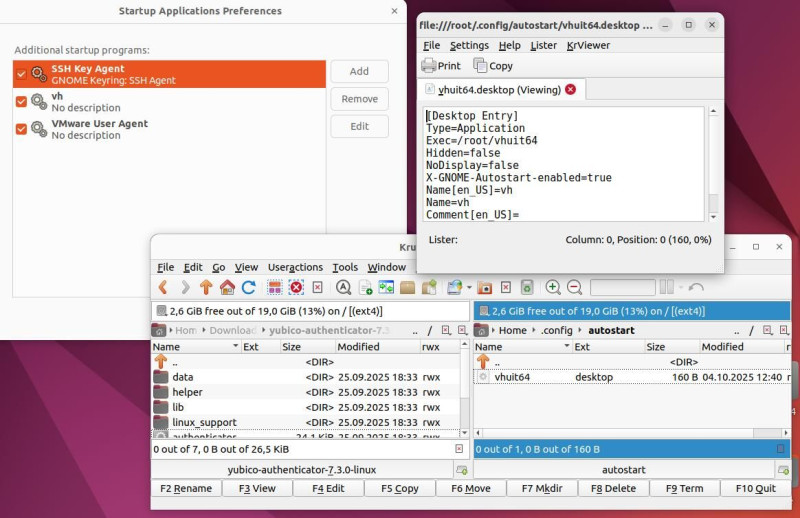Click F8 Delete button

click(613, 488)
